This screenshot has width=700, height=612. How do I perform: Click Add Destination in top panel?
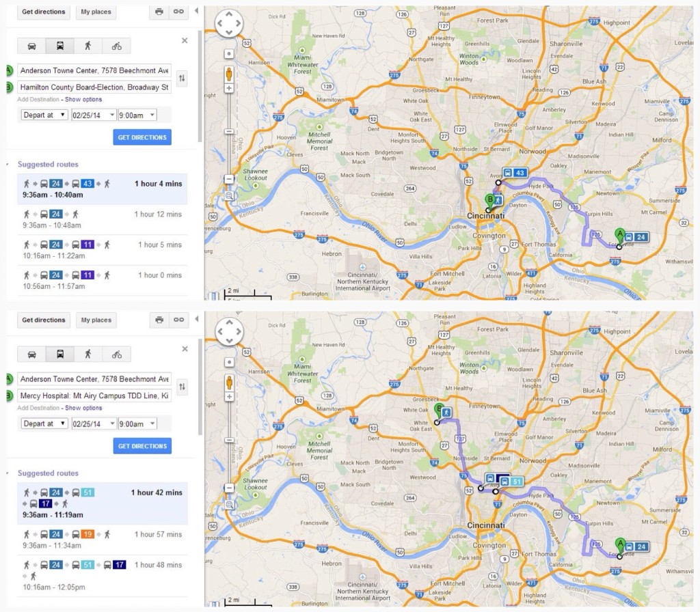point(38,100)
